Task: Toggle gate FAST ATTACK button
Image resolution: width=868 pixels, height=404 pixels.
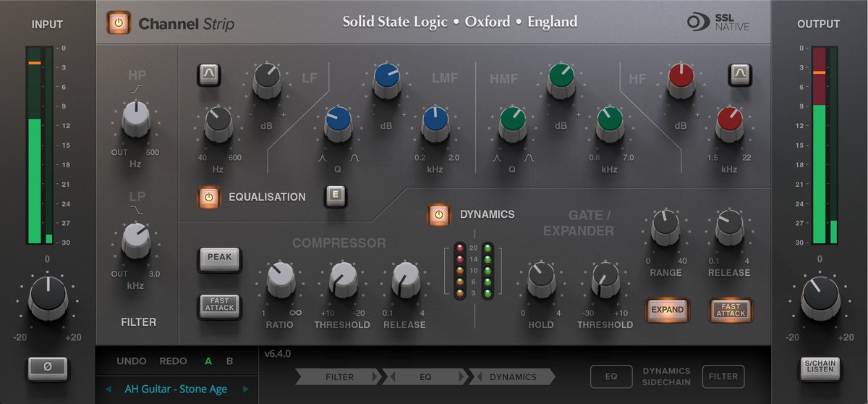Action: coord(731,310)
